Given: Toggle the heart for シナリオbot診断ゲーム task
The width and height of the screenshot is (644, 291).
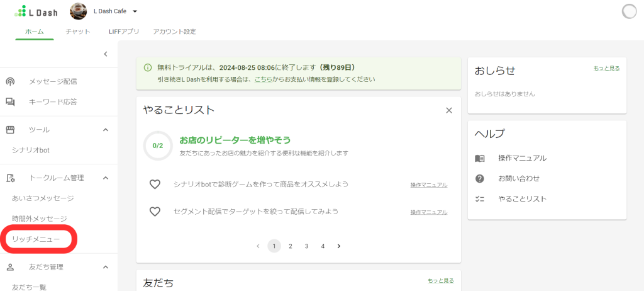Looking at the screenshot, I should [155, 185].
